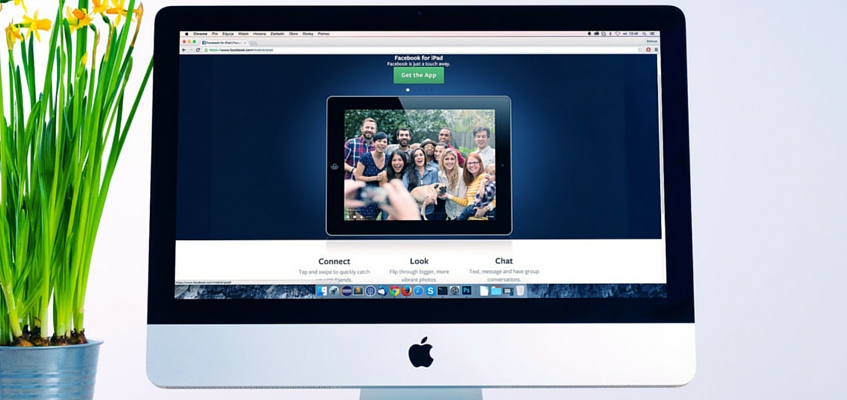Launch Firefox from the dock
847x400 pixels.
[x=407, y=291]
